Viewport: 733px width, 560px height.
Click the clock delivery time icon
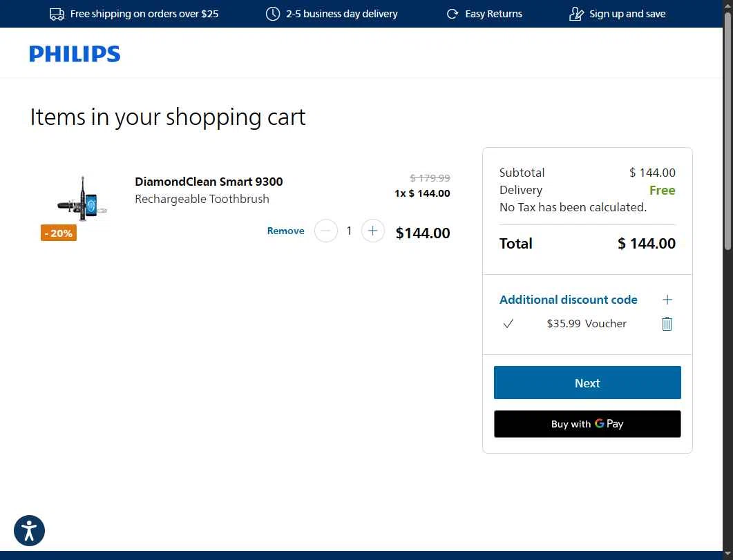pyautogui.click(x=272, y=14)
